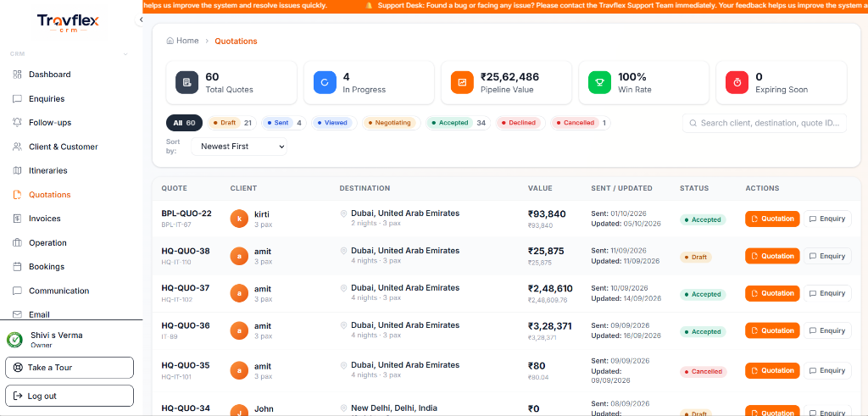Open Enquiry for HQ-QUO-37
The width and height of the screenshot is (868, 416).
[x=827, y=293]
